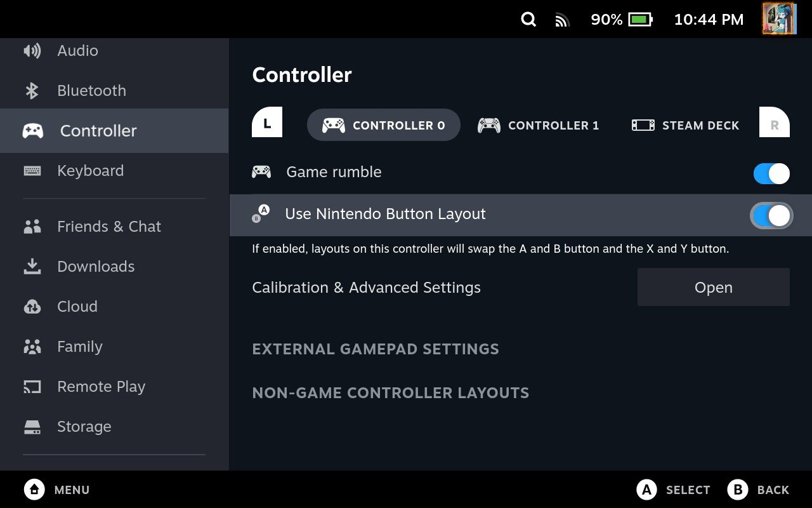Open Downloads settings in sidebar
The width and height of the screenshot is (812, 508).
(x=114, y=267)
